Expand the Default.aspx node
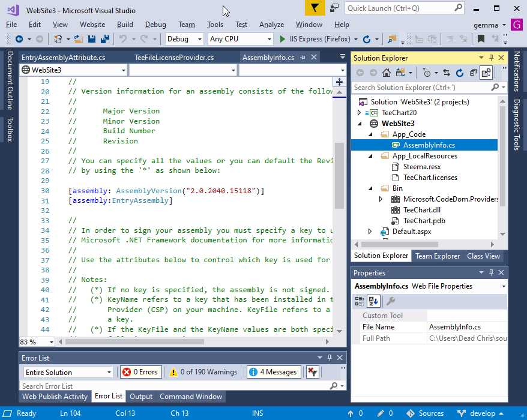527x420 pixels. coord(370,232)
